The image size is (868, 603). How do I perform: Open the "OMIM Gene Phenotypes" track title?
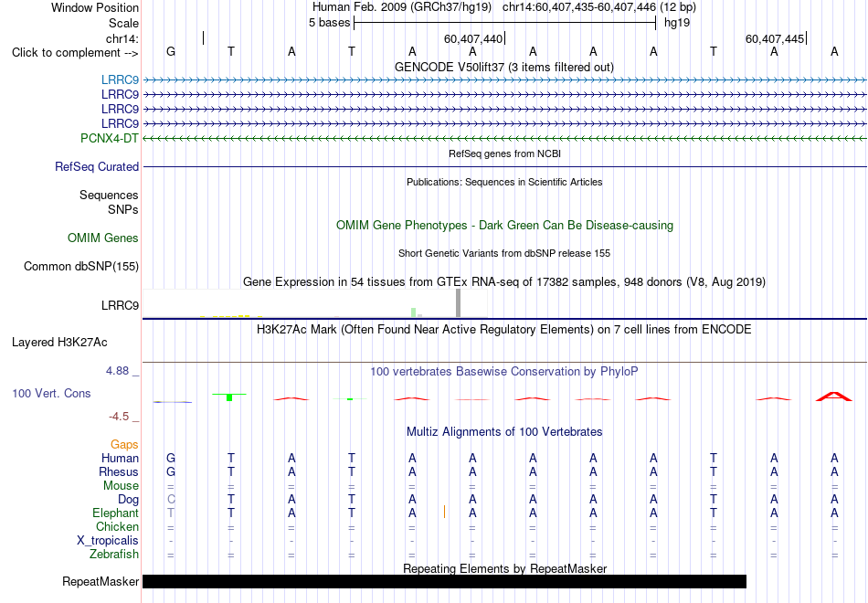pyautogui.click(x=504, y=226)
